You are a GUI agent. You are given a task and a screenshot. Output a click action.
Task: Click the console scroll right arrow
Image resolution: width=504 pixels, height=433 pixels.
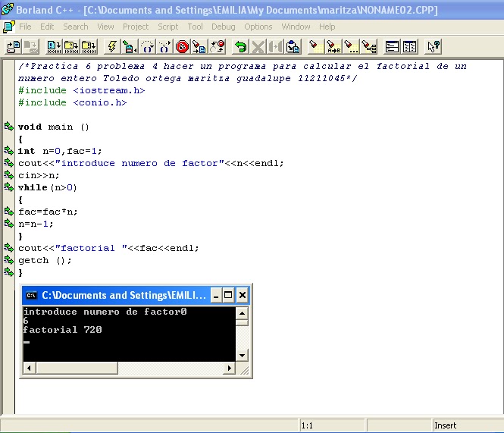[229, 368]
